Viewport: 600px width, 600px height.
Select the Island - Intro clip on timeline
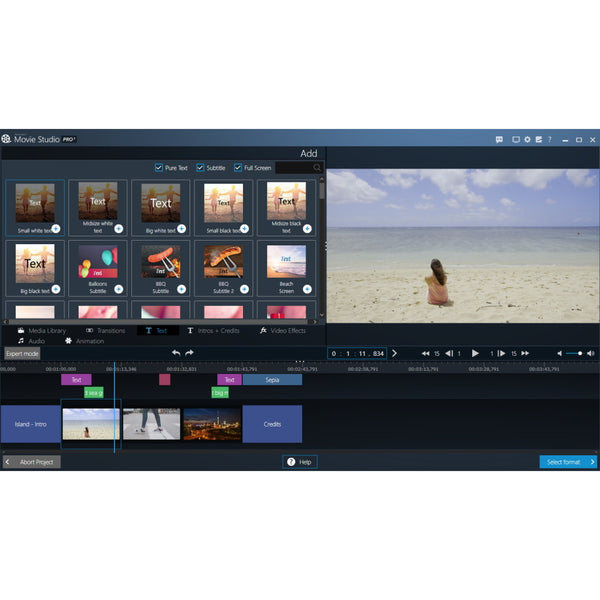31,424
